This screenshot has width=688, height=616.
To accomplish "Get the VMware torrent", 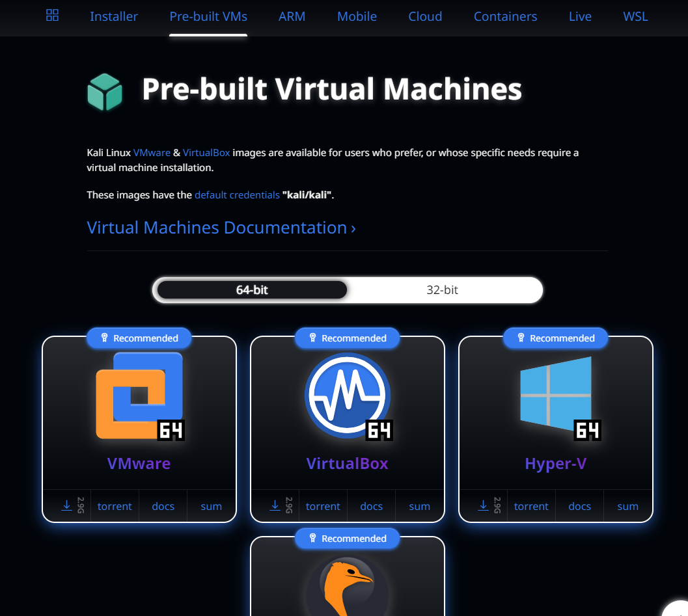I will point(115,506).
